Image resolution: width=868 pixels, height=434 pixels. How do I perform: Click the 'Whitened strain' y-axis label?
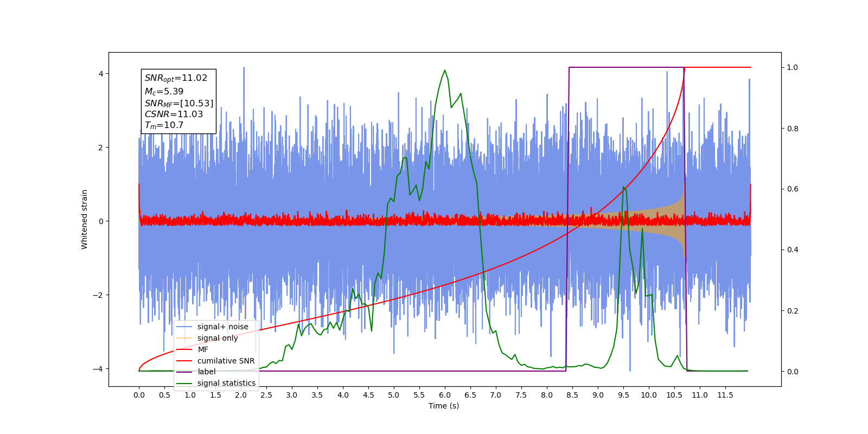point(84,219)
